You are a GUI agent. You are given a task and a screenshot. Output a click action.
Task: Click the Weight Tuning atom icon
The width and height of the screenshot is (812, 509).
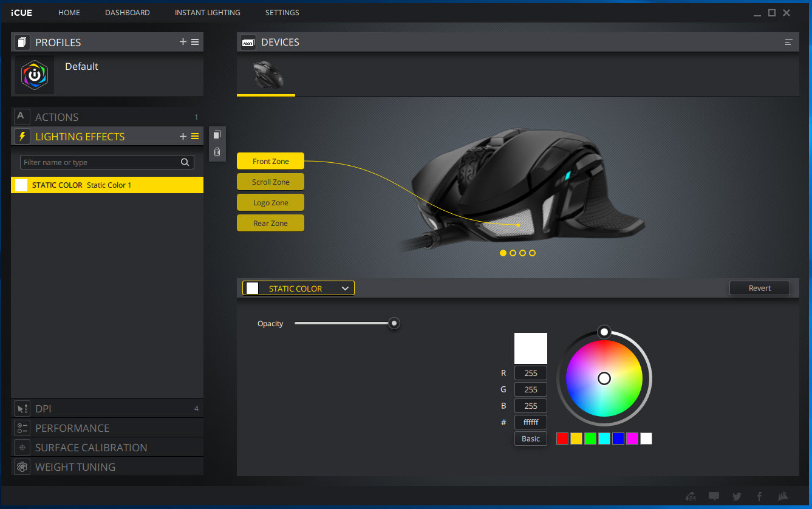click(x=22, y=467)
